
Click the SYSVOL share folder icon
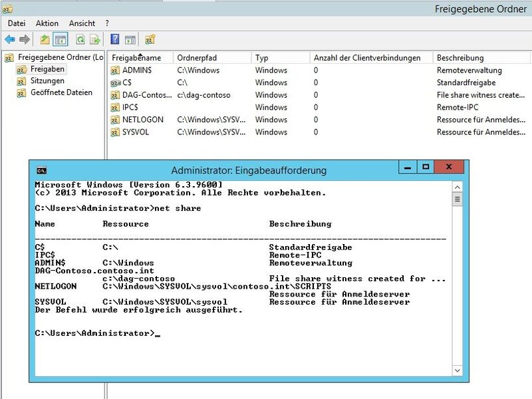(115, 132)
